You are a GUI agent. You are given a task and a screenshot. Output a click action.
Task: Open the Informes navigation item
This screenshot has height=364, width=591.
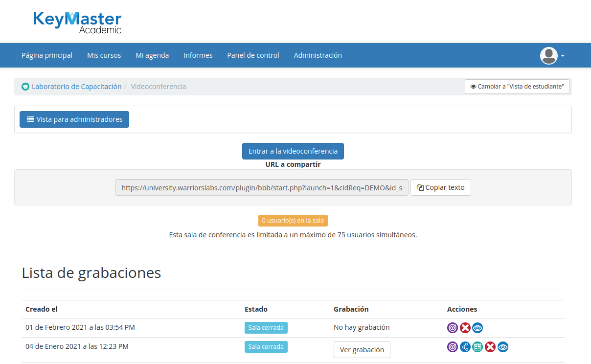198,55
